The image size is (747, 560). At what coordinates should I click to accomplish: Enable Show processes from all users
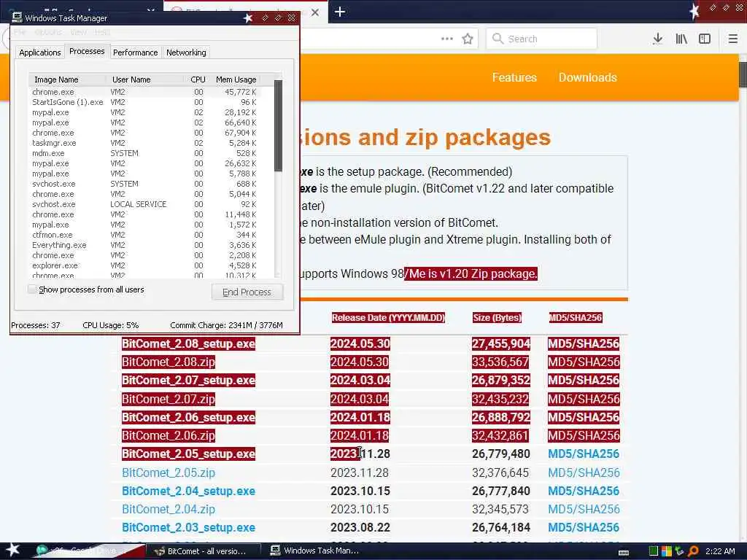point(32,289)
